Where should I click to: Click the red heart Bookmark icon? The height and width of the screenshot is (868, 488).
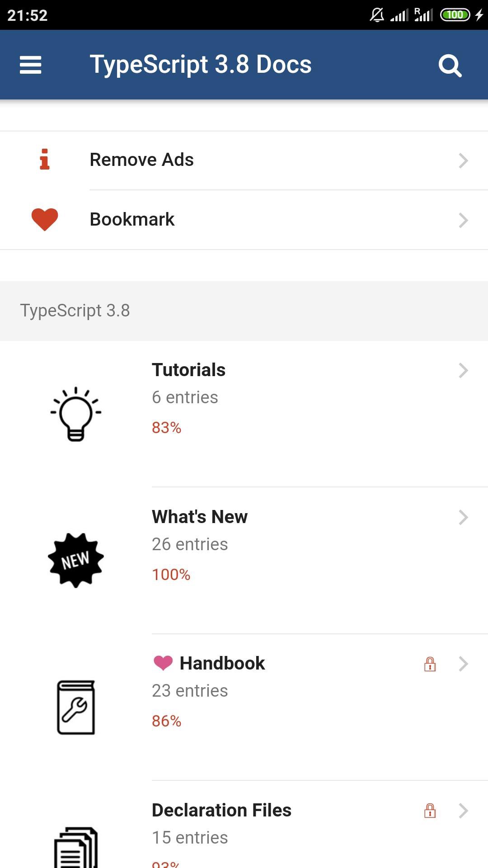click(44, 219)
